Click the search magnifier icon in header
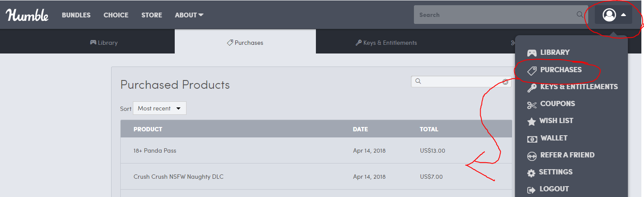This screenshot has height=197, width=644. pyautogui.click(x=580, y=14)
